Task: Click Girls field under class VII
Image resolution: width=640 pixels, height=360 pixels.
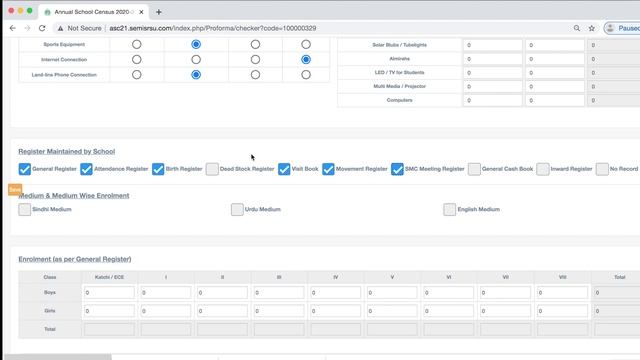Action: pos(506,311)
